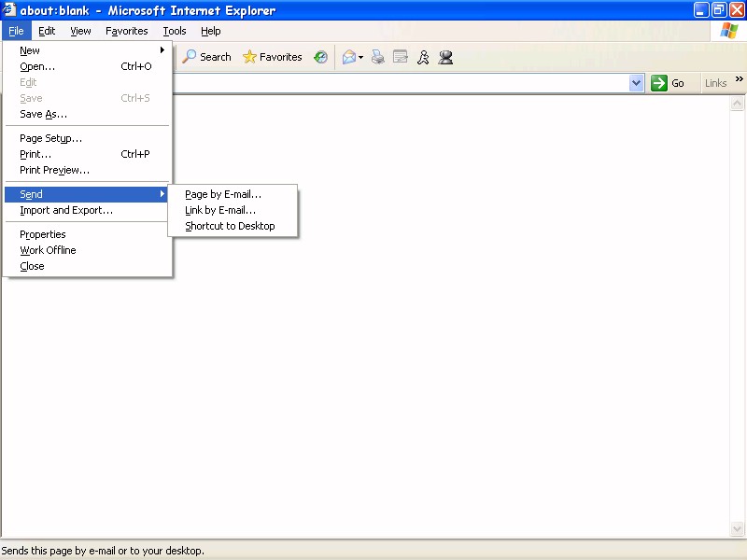Viewport: 747px width, 560px height.
Task: Select Page Setup... menu entry
Action: tap(87, 138)
